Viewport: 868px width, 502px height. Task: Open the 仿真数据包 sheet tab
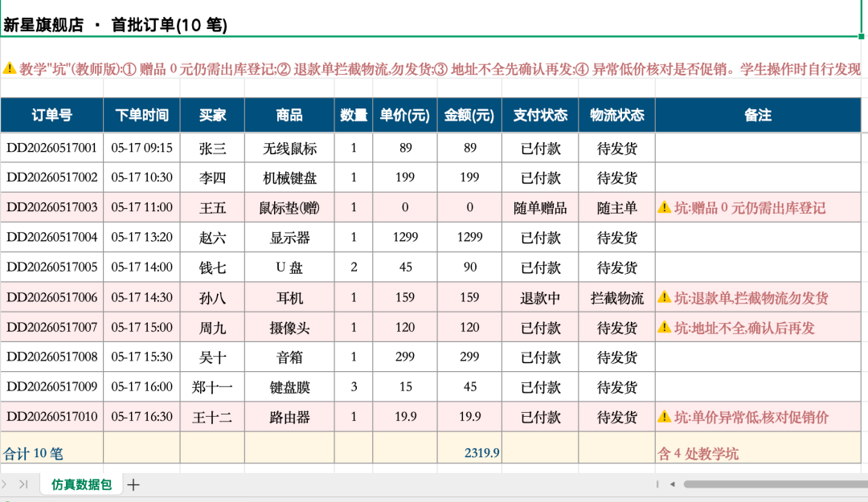tap(81, 484)
